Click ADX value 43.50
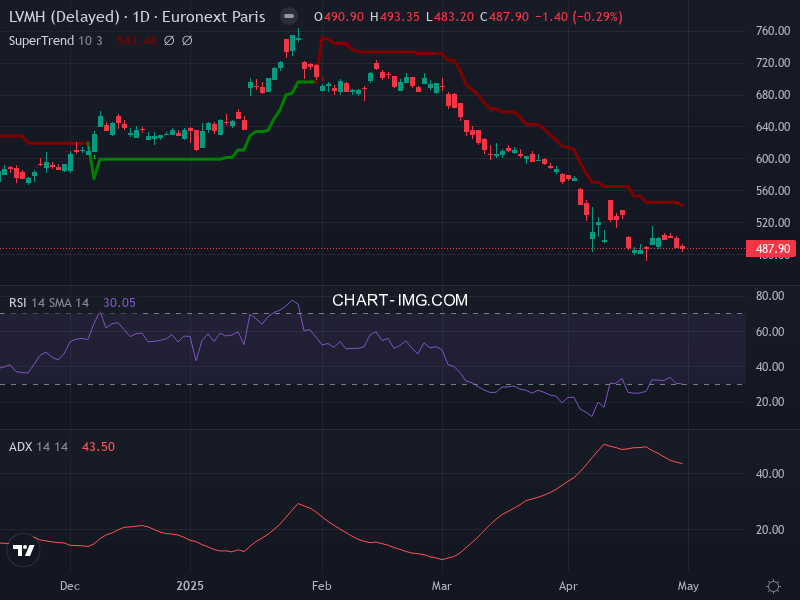 (98, 446)
